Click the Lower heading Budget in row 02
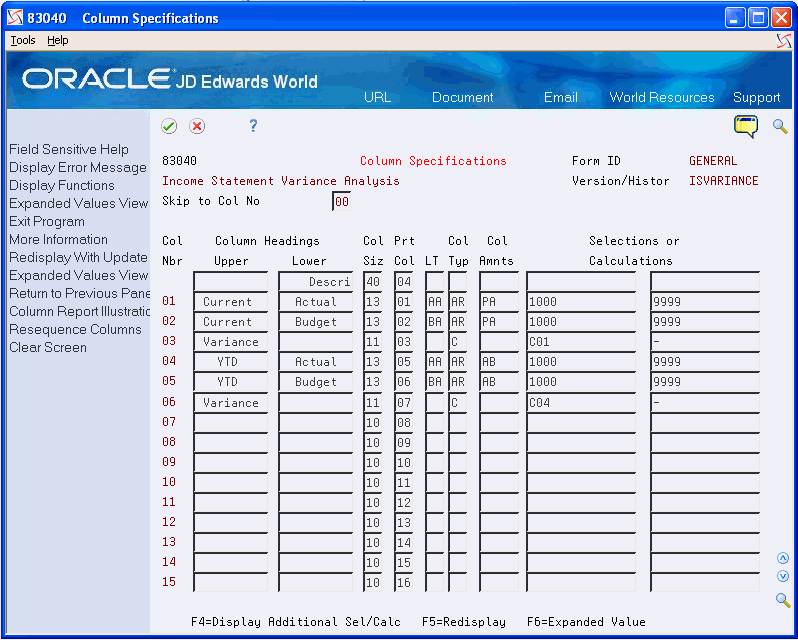 pyautogui.click(x=316, y=322)
